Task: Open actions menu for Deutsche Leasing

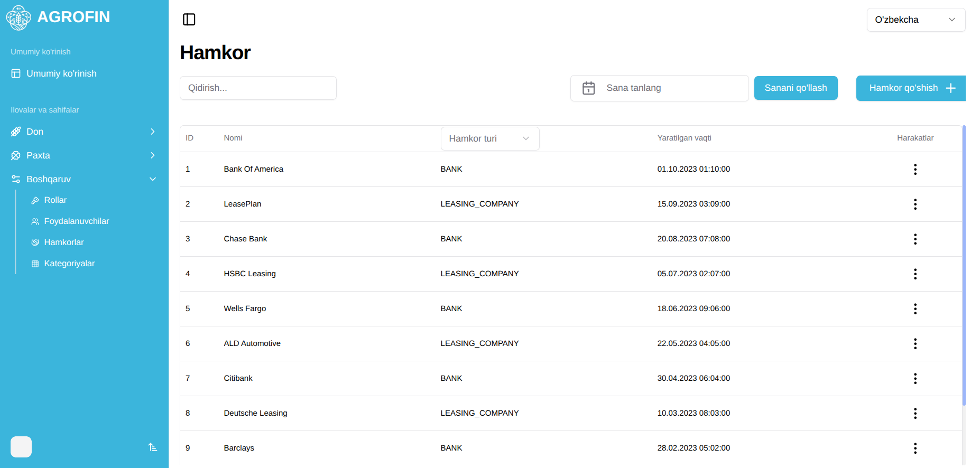Action: 915,414
